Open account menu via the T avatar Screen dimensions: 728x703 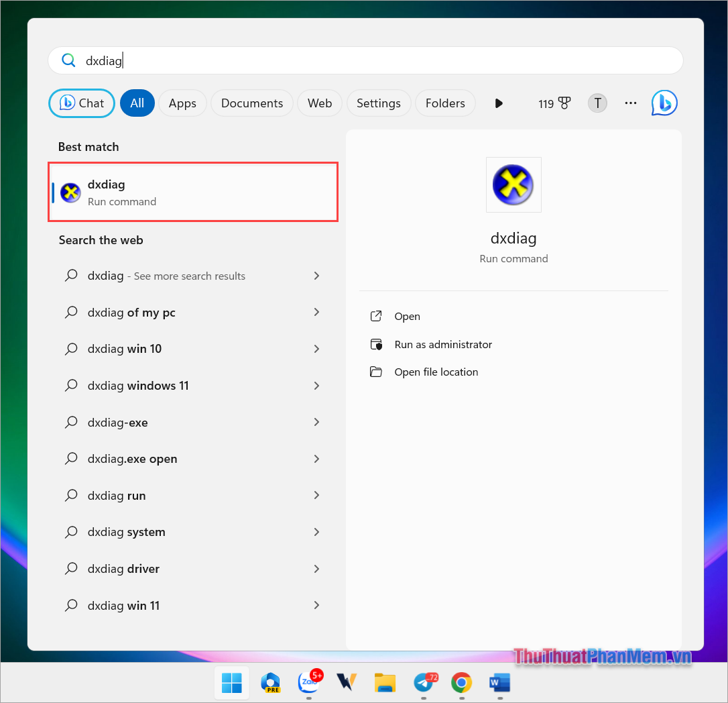point(597,103)
